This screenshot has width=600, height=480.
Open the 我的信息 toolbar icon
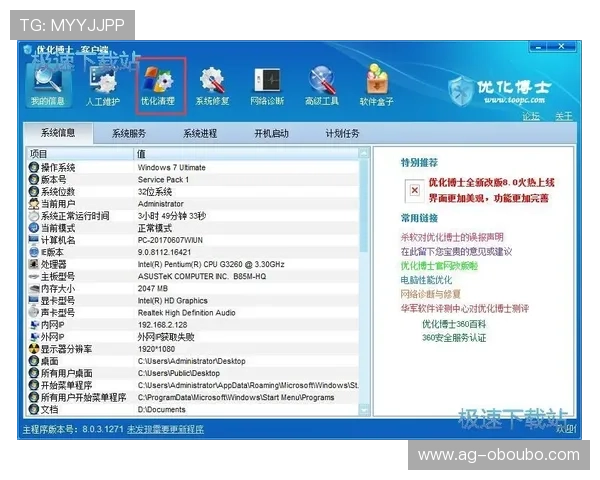click(x=48, y=85)
